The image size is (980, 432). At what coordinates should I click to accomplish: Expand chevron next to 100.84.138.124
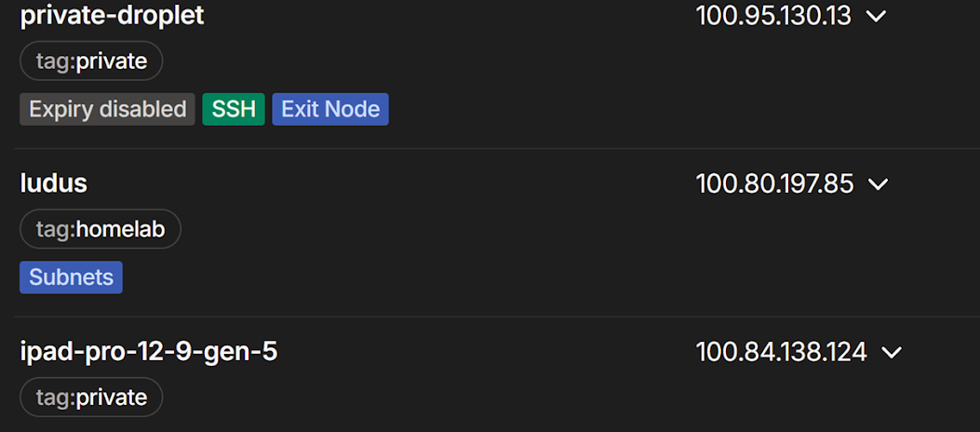pyautogui.click(x=891, y=352)
